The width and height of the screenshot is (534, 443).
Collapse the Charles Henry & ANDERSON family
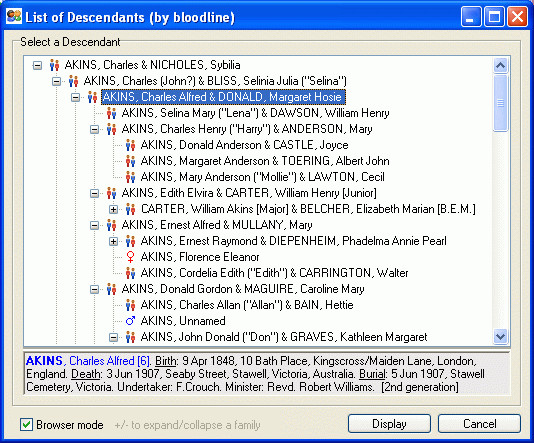coord(94,129)
